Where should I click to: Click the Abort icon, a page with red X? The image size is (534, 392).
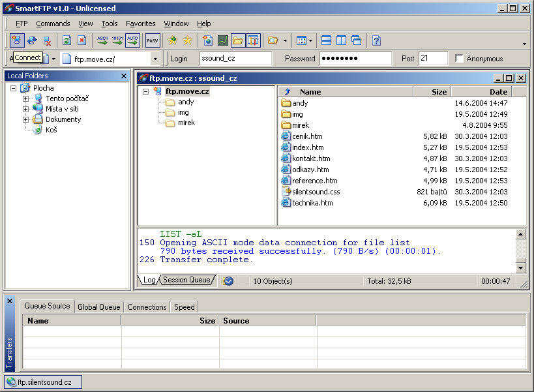pyautogui.click(x=82, y=40)
